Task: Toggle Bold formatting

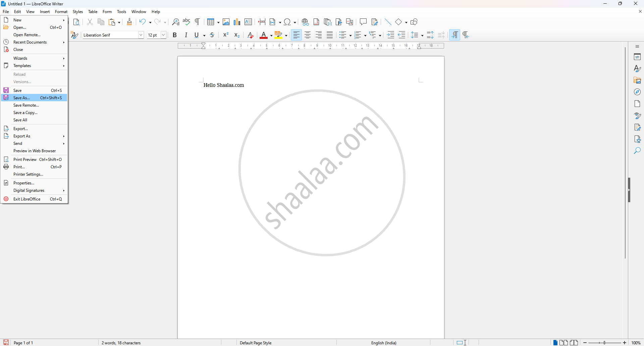Action: click(175, 35)
